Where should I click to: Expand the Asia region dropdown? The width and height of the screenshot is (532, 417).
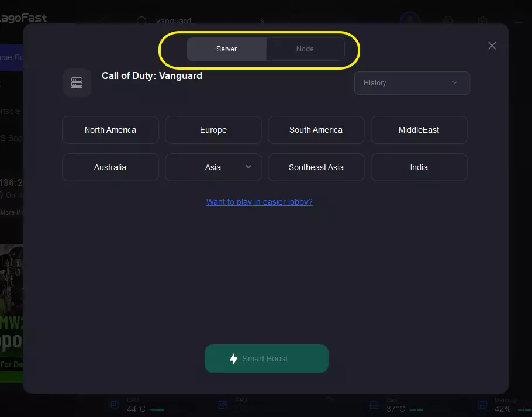point(248,167)
